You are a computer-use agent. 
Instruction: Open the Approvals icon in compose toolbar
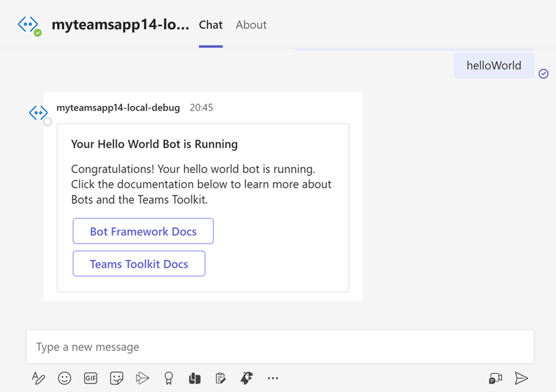coord(195,379)
